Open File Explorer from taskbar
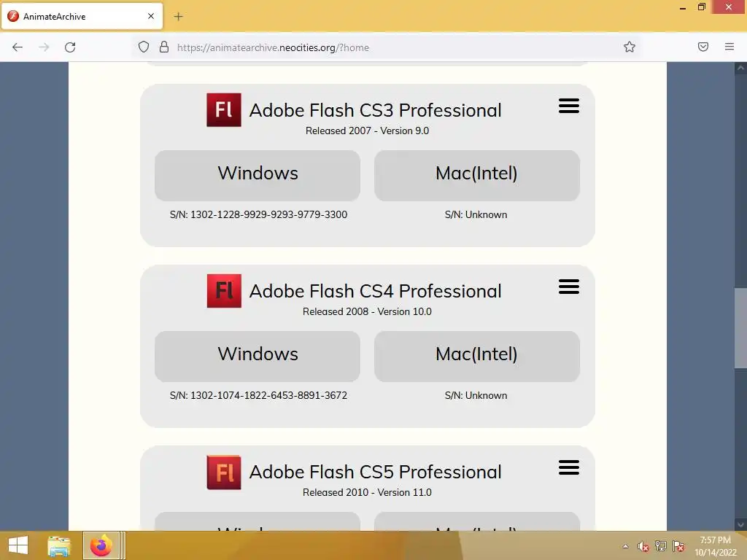Viewport: 747px width, 560px height. point(59,545)
